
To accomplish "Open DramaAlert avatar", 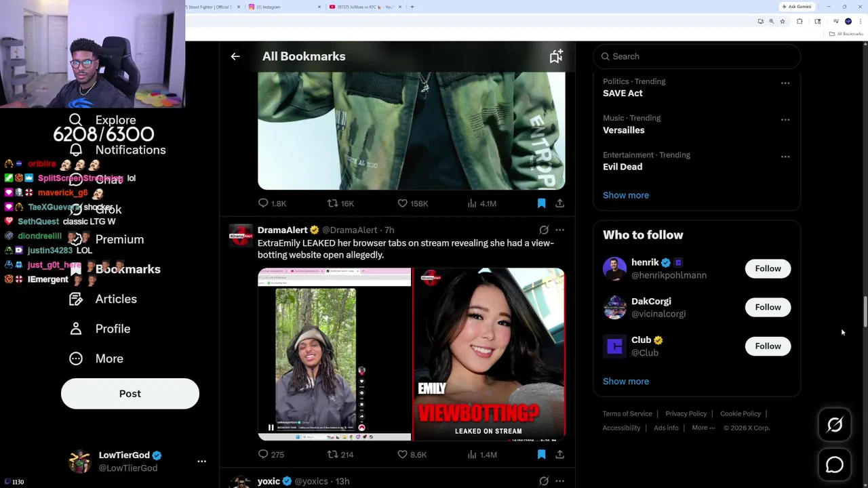I will click(241, 235).
